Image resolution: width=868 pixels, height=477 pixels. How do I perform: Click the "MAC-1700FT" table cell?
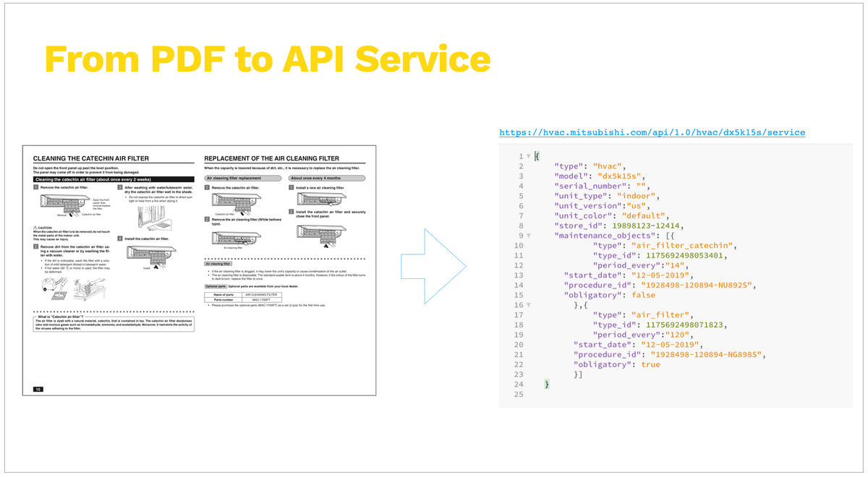[262, 300]
